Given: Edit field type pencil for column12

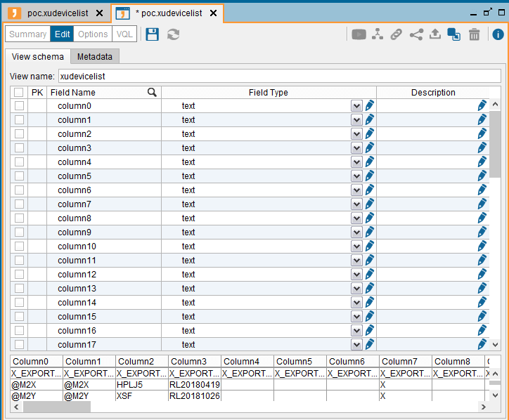Looking at the screenshot, I should pyautogui.click(x=369, y=275).
